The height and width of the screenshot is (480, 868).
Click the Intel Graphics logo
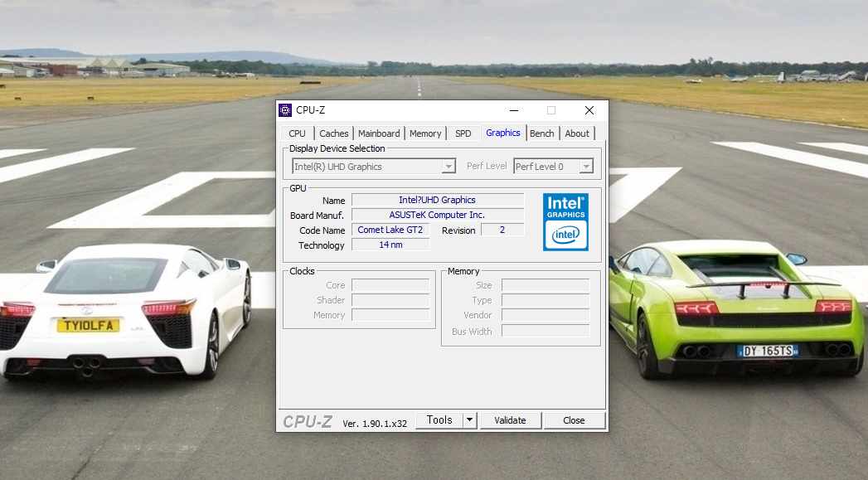[x=565, y=222]
